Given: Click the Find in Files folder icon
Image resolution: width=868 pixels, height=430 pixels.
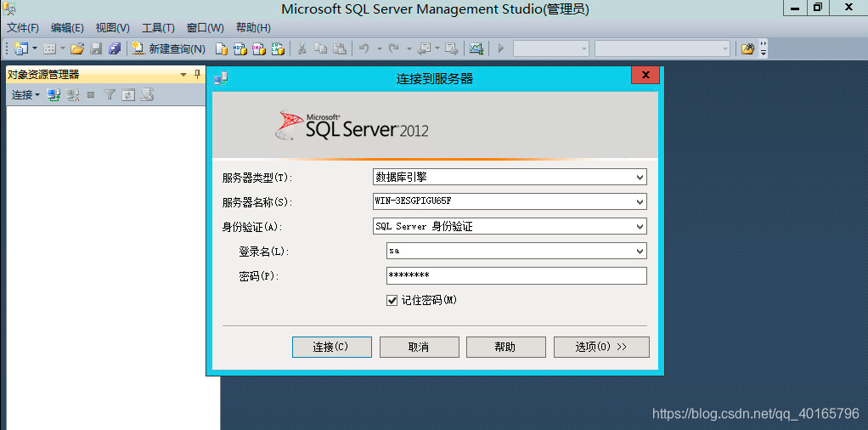Looking at the screenshot, I should coord(748,48).
